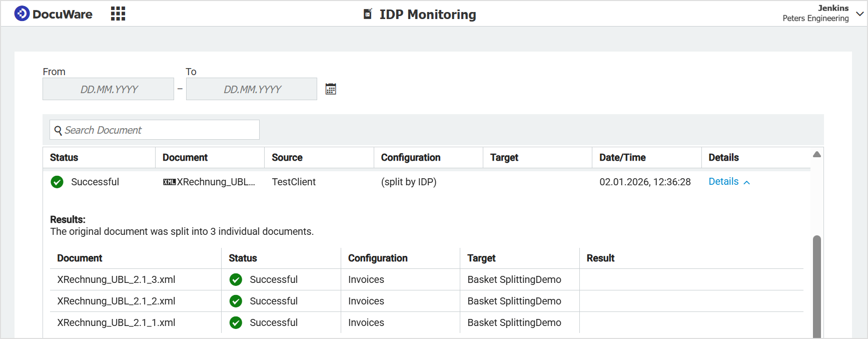Sort by the Status column header

click(64, 157)
